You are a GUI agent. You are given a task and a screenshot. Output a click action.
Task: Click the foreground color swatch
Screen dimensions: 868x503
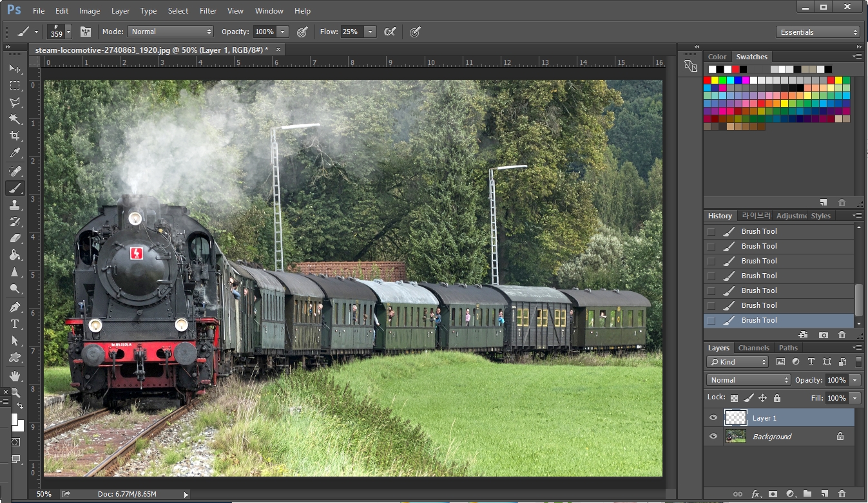15,419
